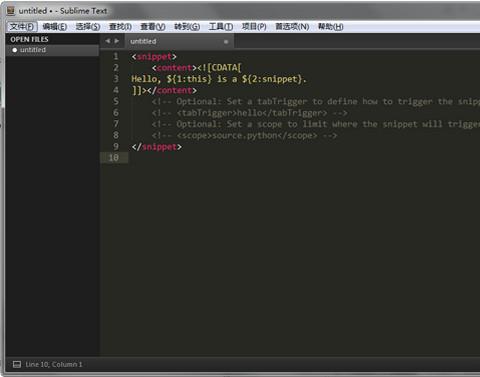Screen dimensions: 480x377
Task: Open the 选择(S) menu
Action: (88, 27)
